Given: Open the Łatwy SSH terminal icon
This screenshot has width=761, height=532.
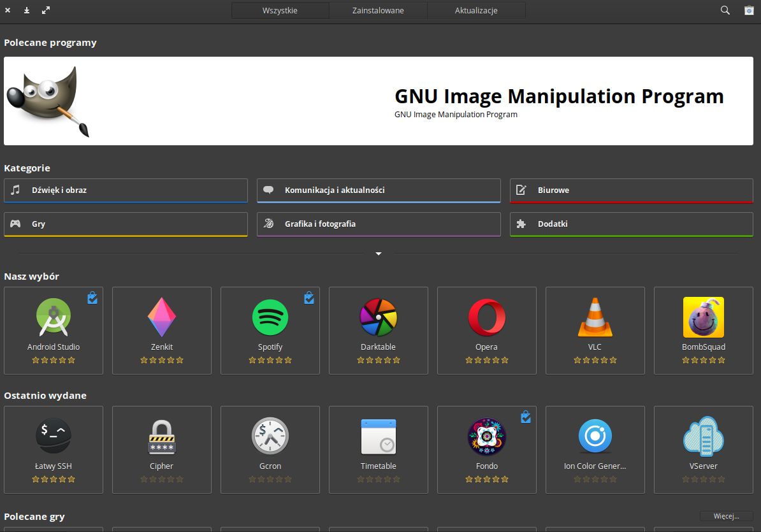Looking at the screenshot, I should (x=54, y=436).
